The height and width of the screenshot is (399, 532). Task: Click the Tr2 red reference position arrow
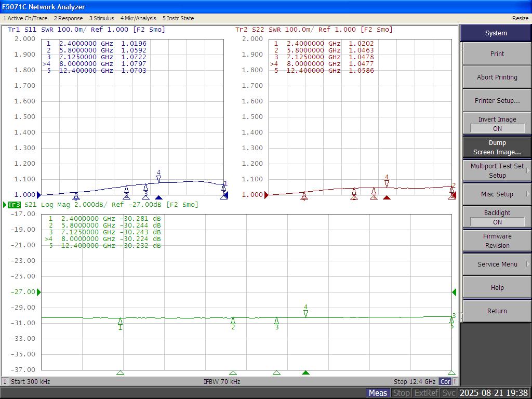click(267, 195)
